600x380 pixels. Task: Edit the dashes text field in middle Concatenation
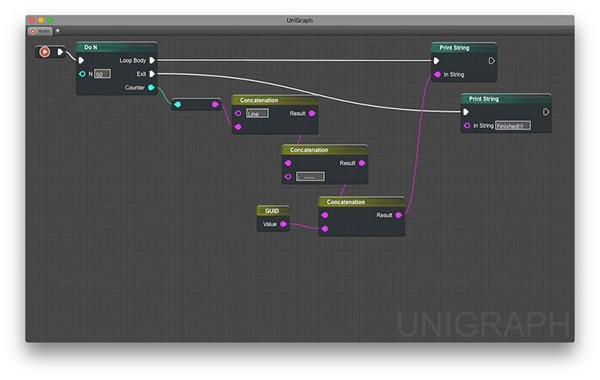coord(310,177)
